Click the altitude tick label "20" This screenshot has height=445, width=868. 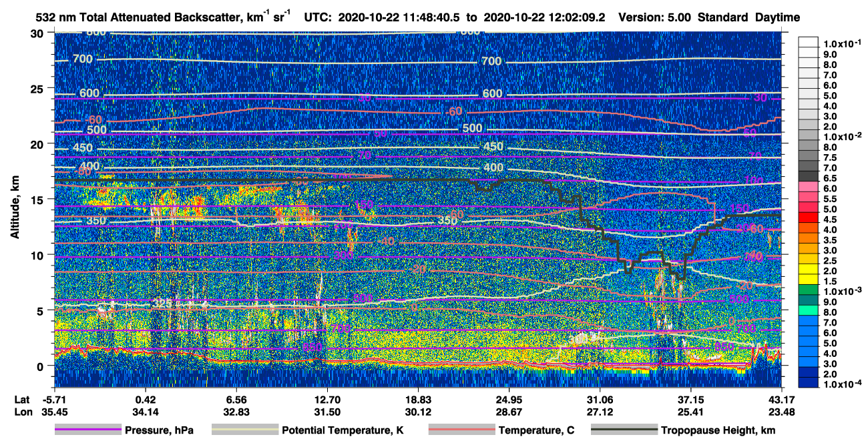pyautogui.click(x=39, y=144)
